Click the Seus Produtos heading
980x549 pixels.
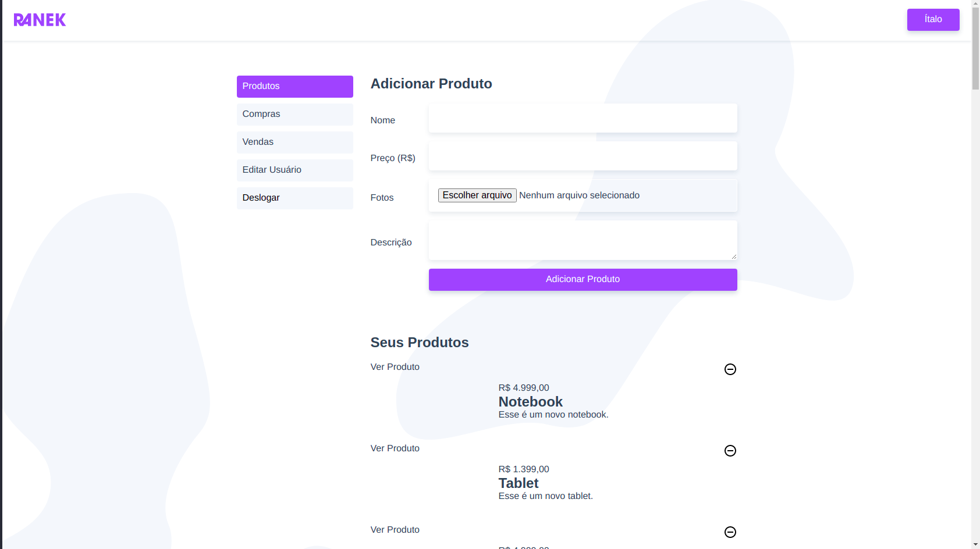[420, 343]
